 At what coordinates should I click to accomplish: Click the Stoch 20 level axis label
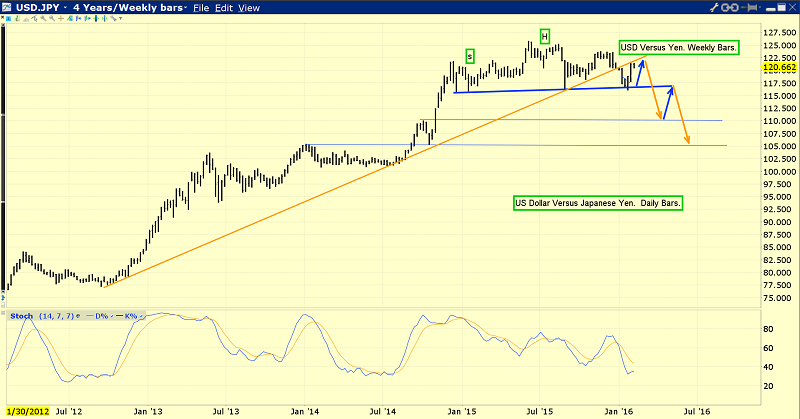click(768, 386)
